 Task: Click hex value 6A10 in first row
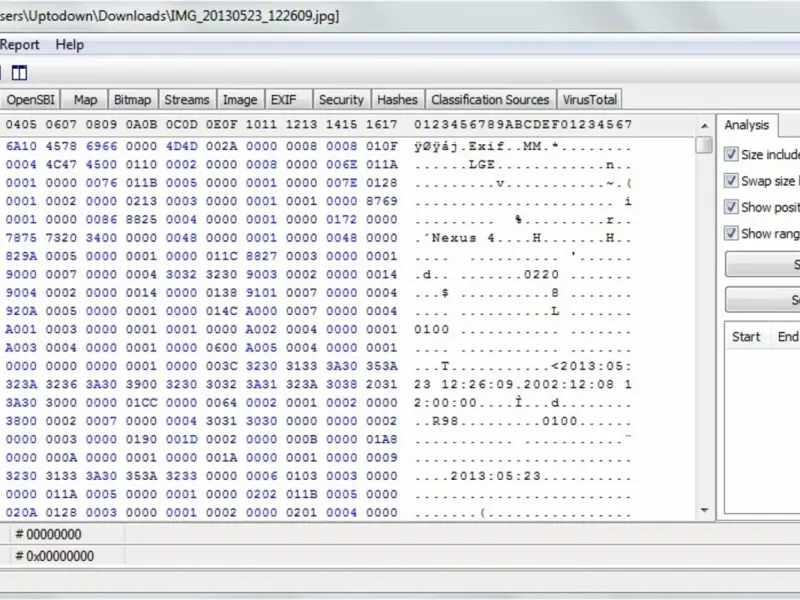click(21, 146)
